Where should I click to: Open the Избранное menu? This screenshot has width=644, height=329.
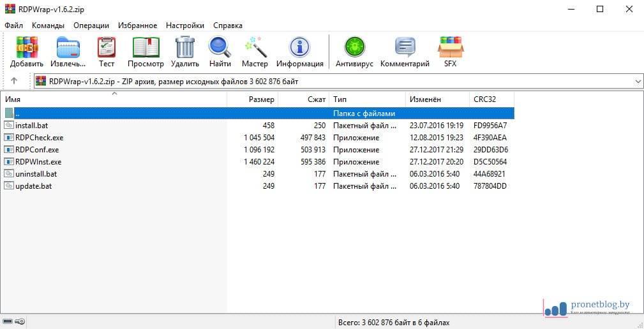pos(138,26)
